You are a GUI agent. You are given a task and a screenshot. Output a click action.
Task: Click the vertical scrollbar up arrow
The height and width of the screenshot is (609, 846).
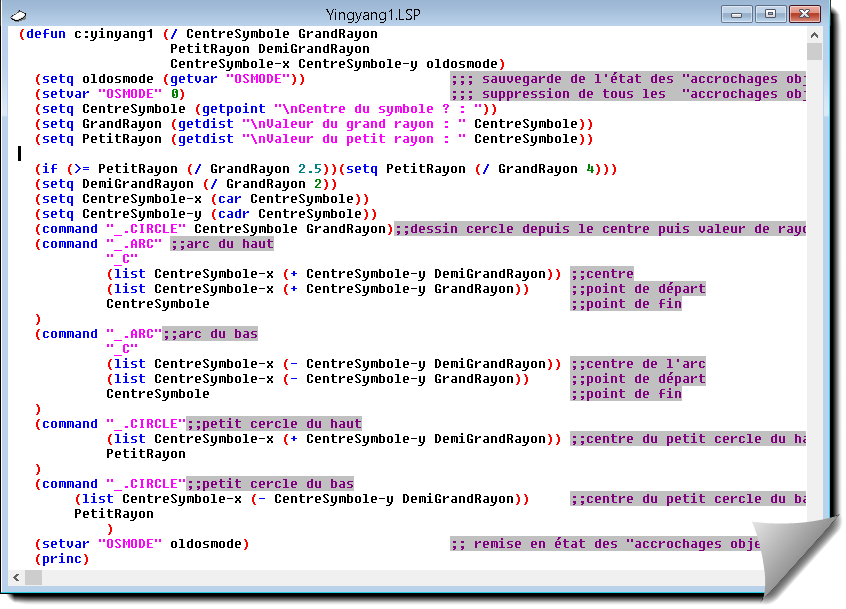(x=814, y=34)
